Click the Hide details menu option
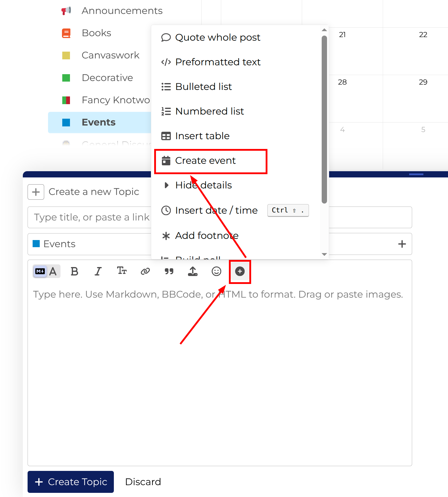448x497 pixels. coord(203,185)
